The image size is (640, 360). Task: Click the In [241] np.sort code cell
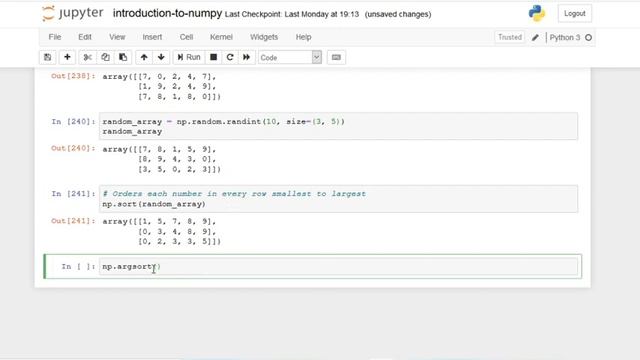tap(338, 199)
